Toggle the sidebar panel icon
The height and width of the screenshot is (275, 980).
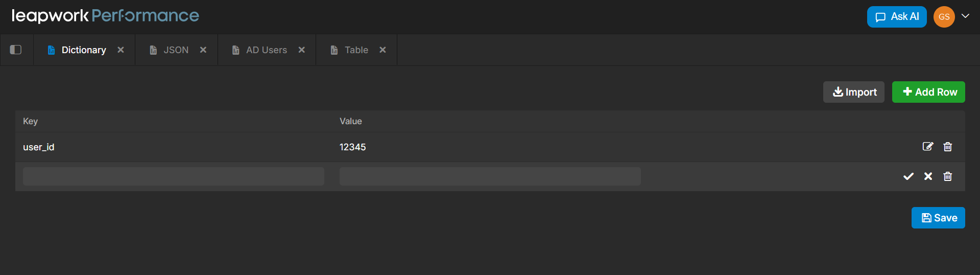click(x=16, y=50)
